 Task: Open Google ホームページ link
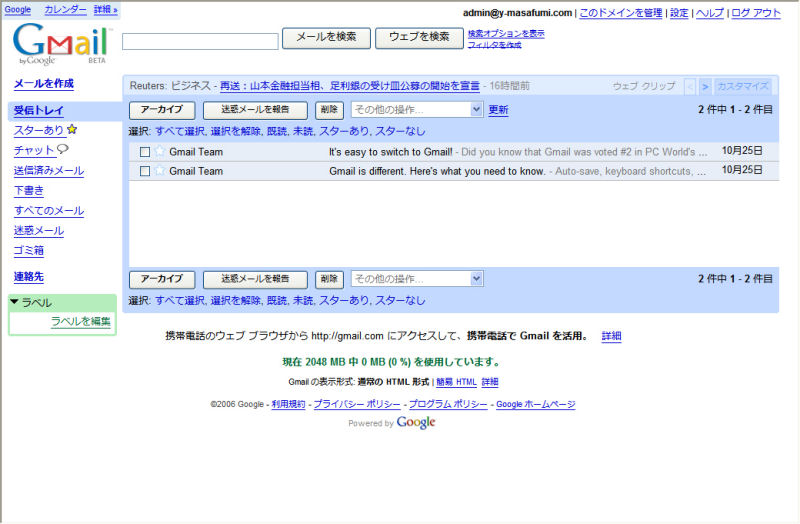[536, 404]
